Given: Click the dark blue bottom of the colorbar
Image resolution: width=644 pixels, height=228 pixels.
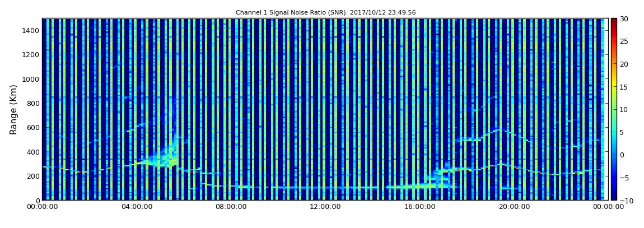Looking at the screenshot, I should coord(614,197).
